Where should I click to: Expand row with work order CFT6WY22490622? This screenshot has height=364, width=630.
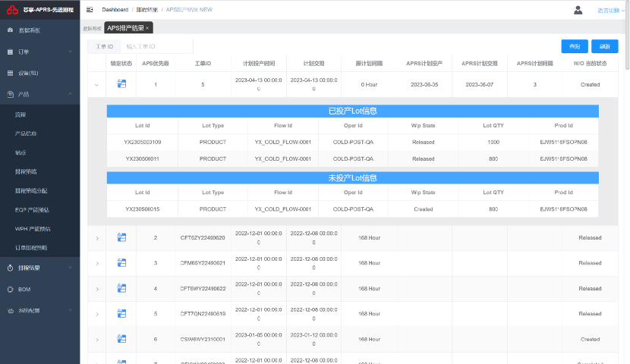point(97,289)
